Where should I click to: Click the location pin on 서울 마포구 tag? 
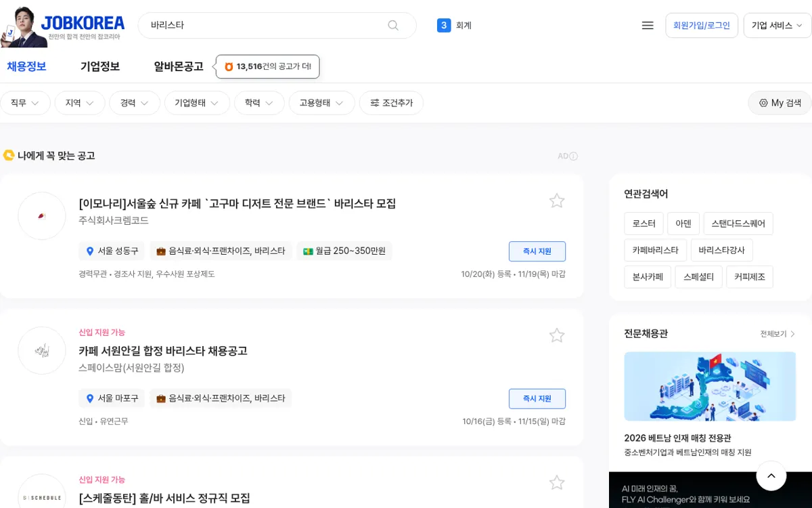[x=90, y=398]
